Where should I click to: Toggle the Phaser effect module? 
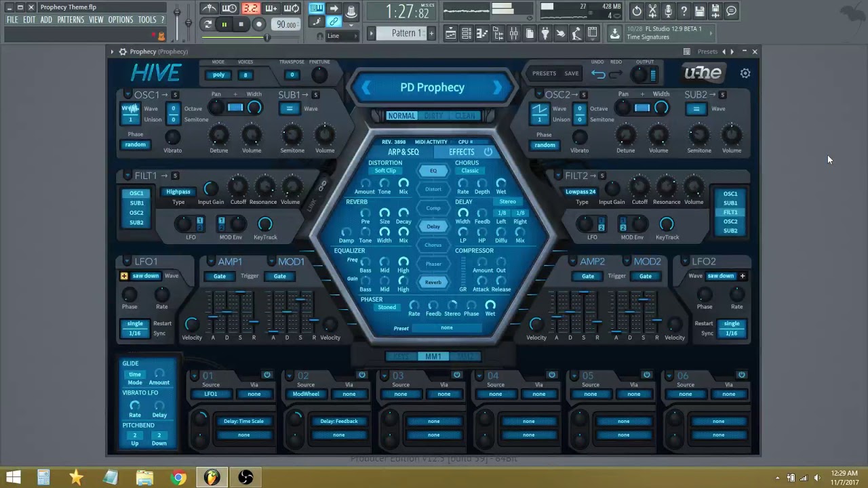pyautogui.click(x=433, y=264)
